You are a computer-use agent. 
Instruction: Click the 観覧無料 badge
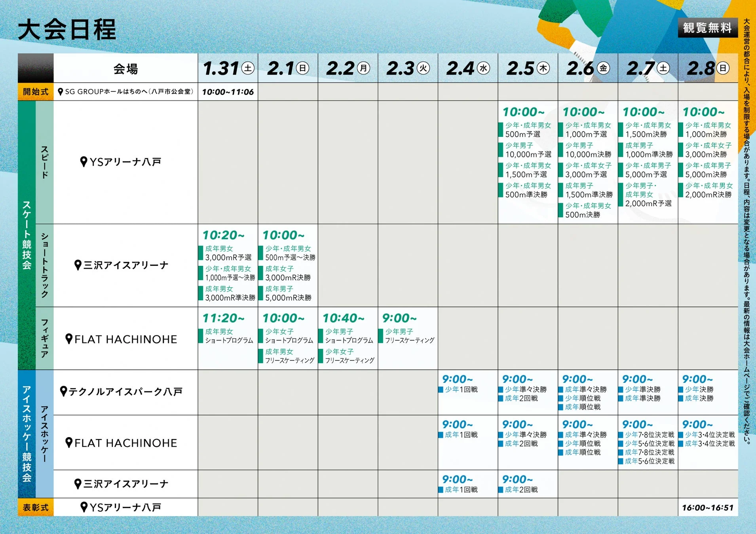(x=707, y=28)
